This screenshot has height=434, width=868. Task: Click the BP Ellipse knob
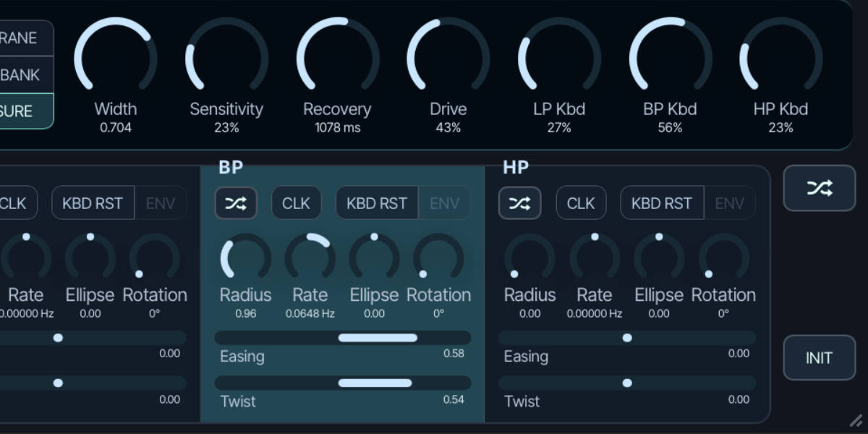[374, 258]
